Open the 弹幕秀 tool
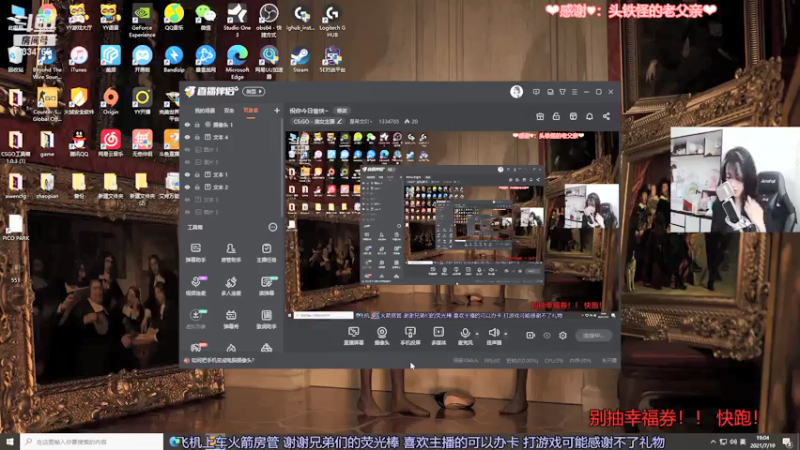 point(231,319)
